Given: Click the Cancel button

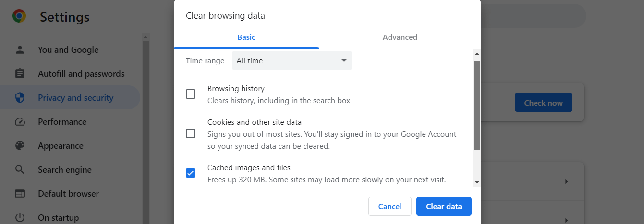Looking at the screenshot, I should (x=389, y=207).
